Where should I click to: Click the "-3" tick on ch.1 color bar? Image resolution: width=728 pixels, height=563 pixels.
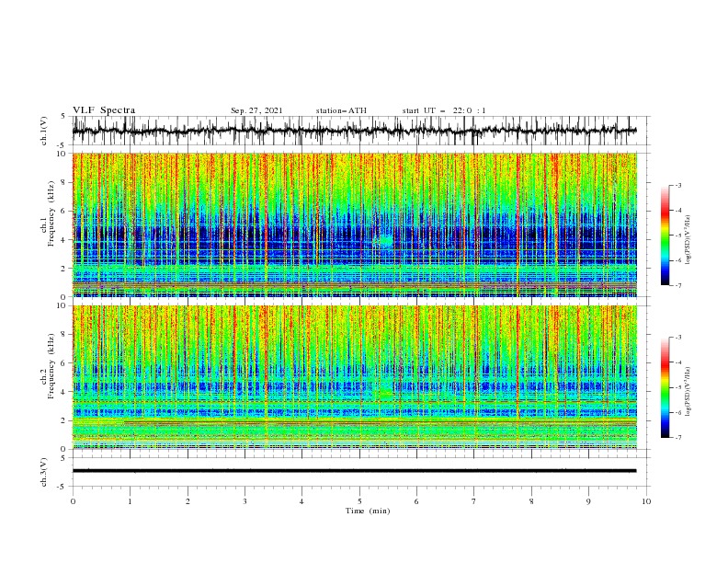677,185
